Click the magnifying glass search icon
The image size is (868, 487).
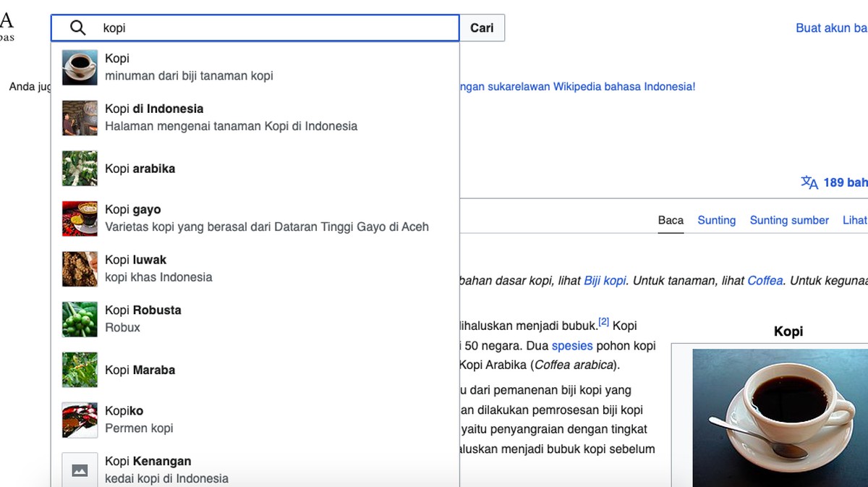77,28
